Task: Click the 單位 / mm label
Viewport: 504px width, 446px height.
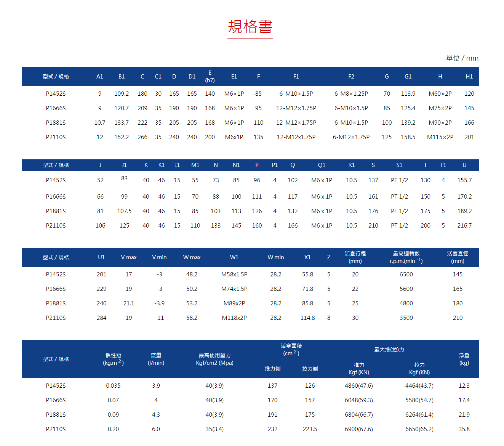Action: (x=462, y=58)
